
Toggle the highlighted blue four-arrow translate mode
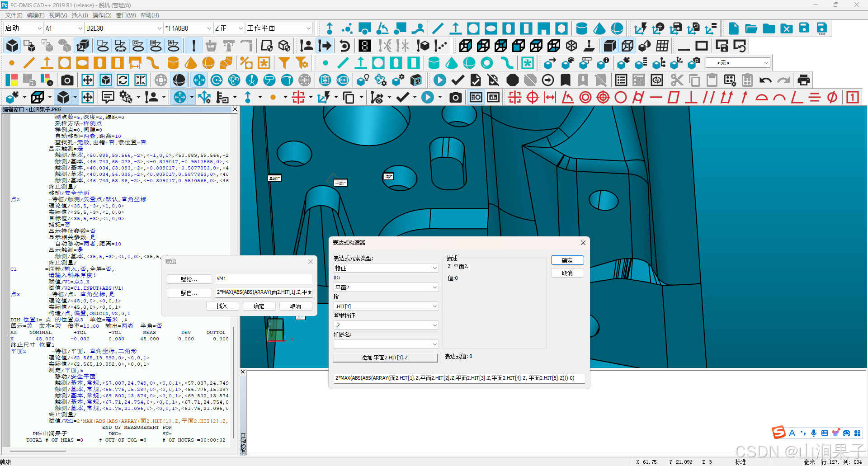(199, 80)
